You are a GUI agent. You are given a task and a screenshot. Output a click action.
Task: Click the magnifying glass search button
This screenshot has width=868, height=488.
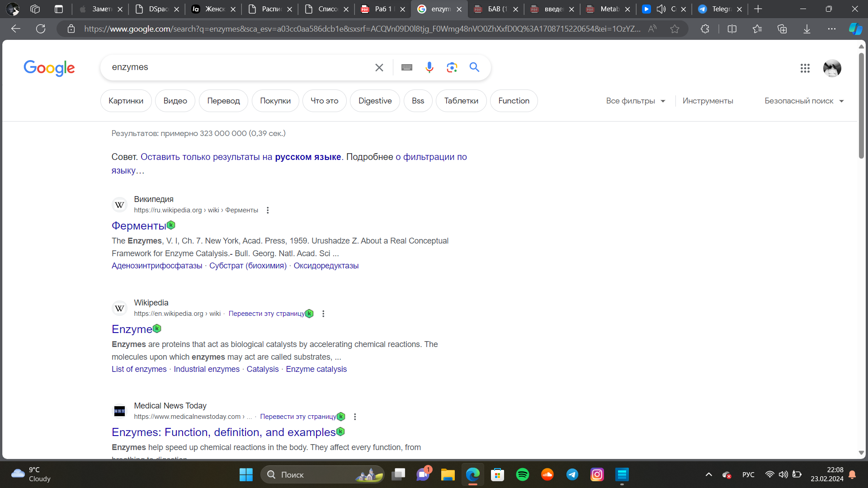tap(474, 67)
